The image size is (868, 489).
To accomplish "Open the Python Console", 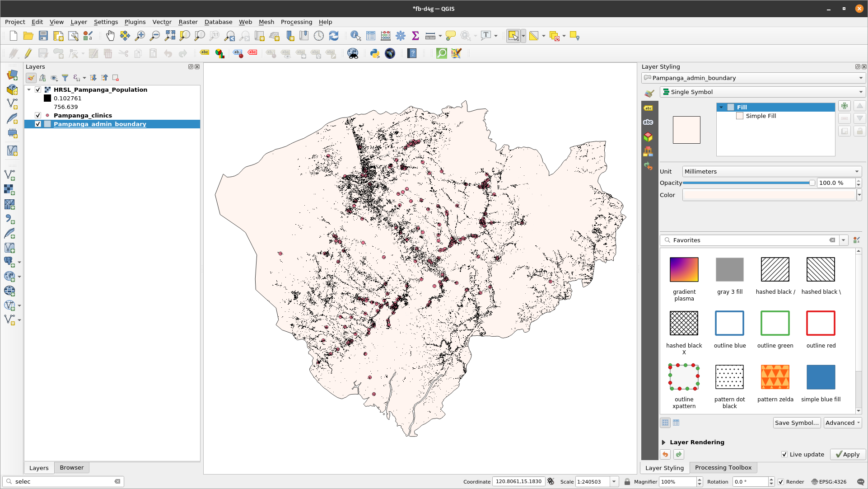I will click(x=374, y=53).
